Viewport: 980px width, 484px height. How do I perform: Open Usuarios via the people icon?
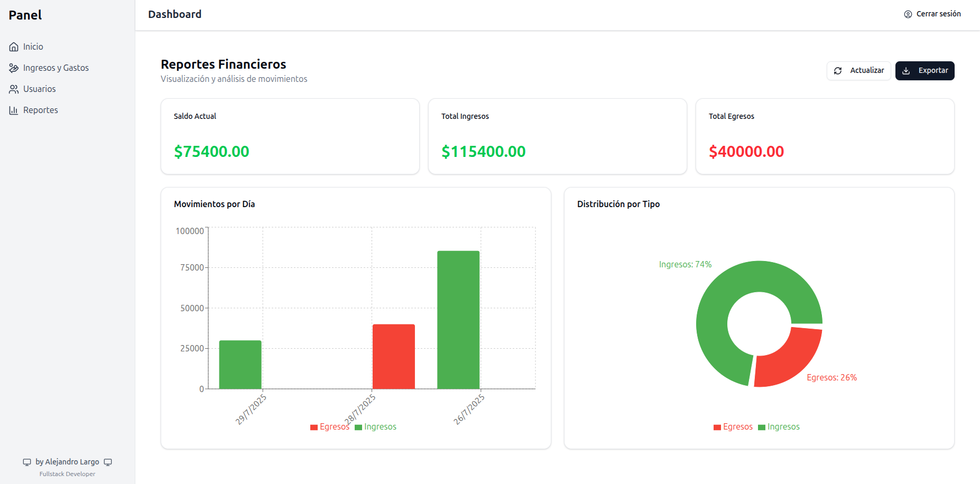click(14, 89)
